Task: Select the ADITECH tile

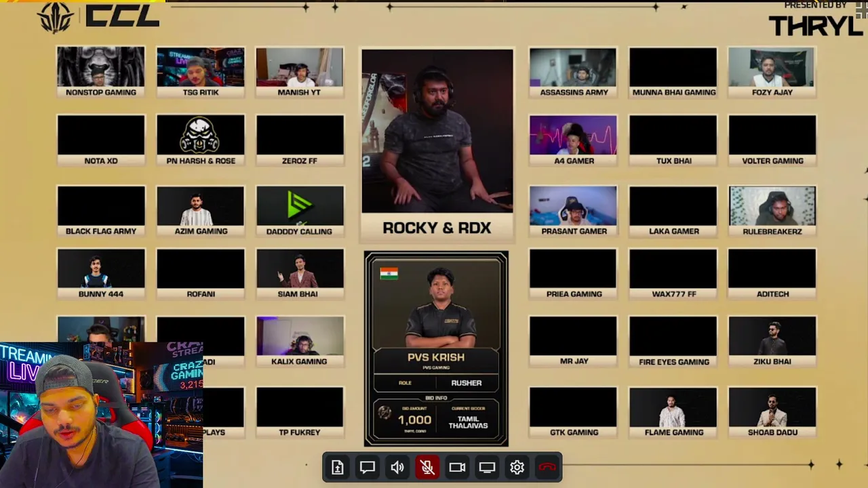Action: pyautogui.click(x=772, y=274)
